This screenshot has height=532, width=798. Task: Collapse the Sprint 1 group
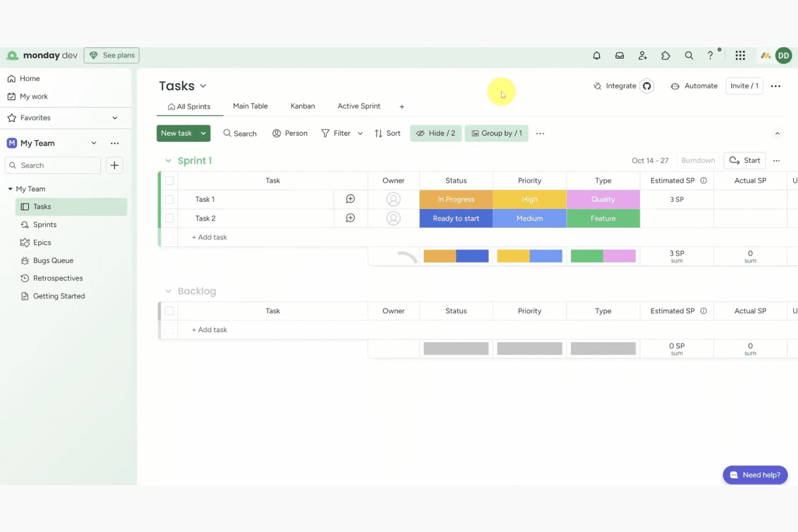tap(168, 161)
